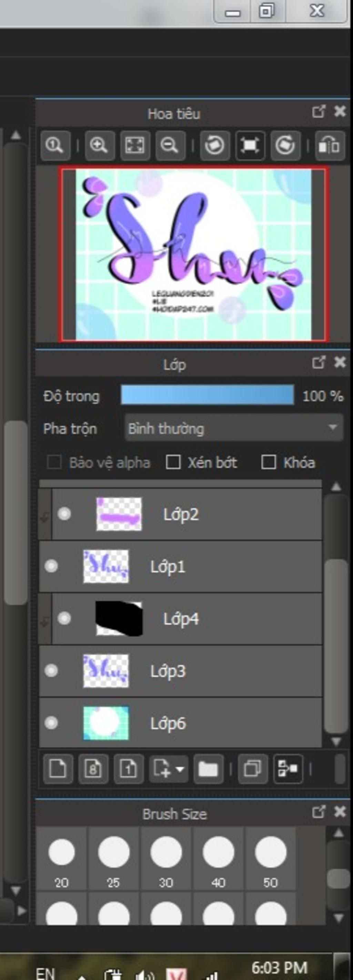Rotate the canvas view clockwise
Viewport: 353px width, 980px height.
(x=285, y=145)
